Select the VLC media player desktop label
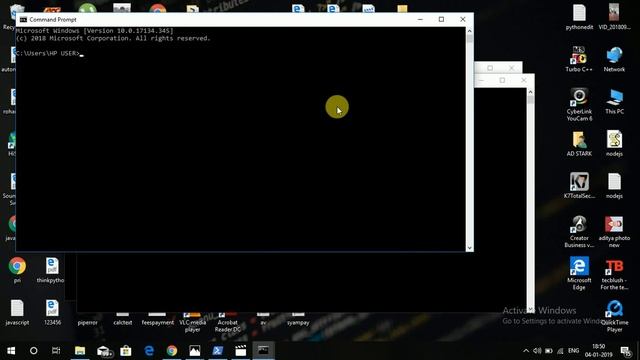The height and width of the screenshot is (360, 640). pos(192,326)
